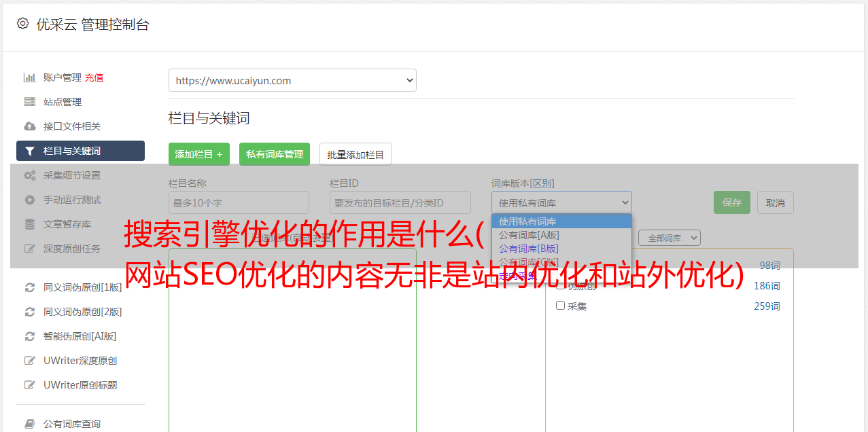Focus the 栏目名称 input field

(x=239, y=202)
